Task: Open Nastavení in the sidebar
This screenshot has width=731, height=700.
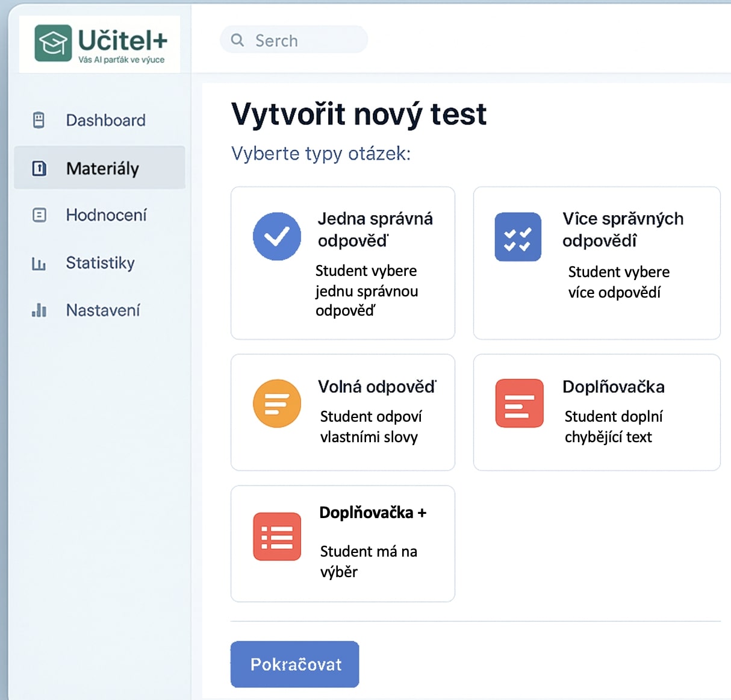Action: click(x=102, y=310)
